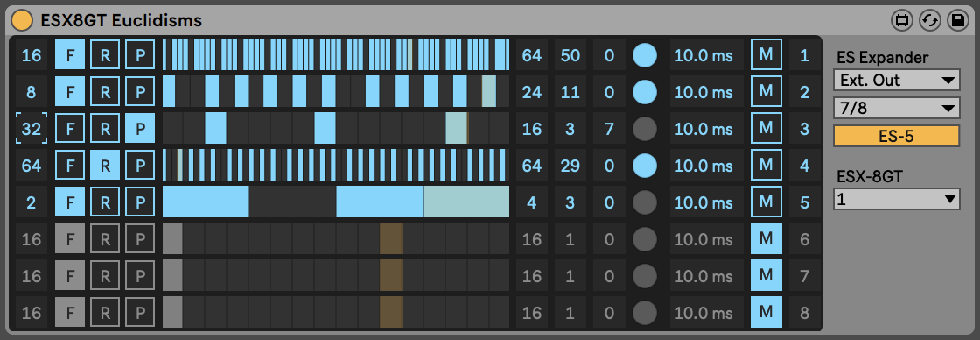Click the blue circle indicator in row 1
980x340 pixels.
645,55
